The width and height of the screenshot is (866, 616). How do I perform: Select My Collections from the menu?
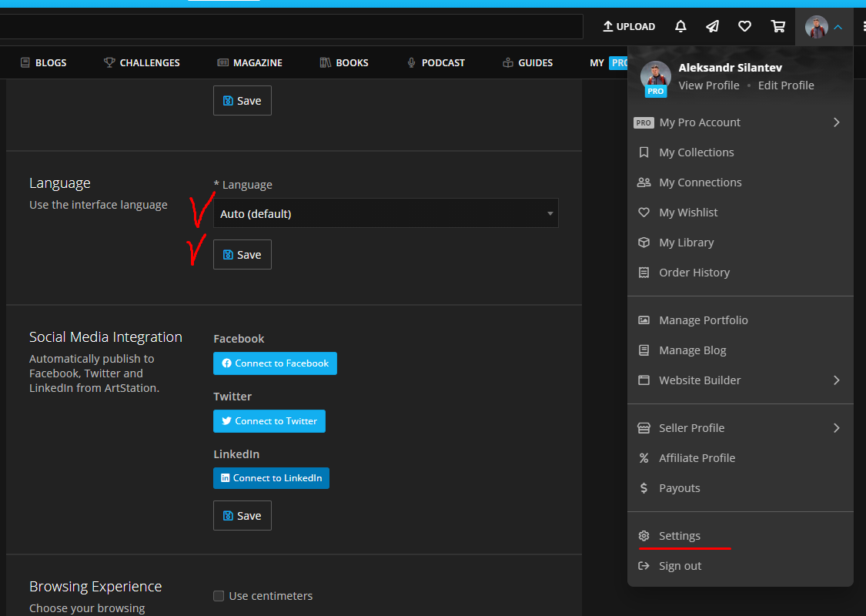click(696, 152)
